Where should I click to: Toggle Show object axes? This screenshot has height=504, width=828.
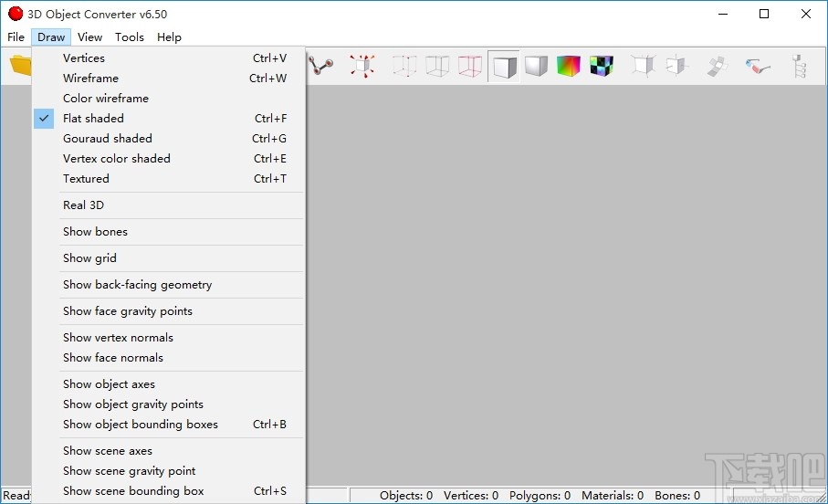point(169,384)
